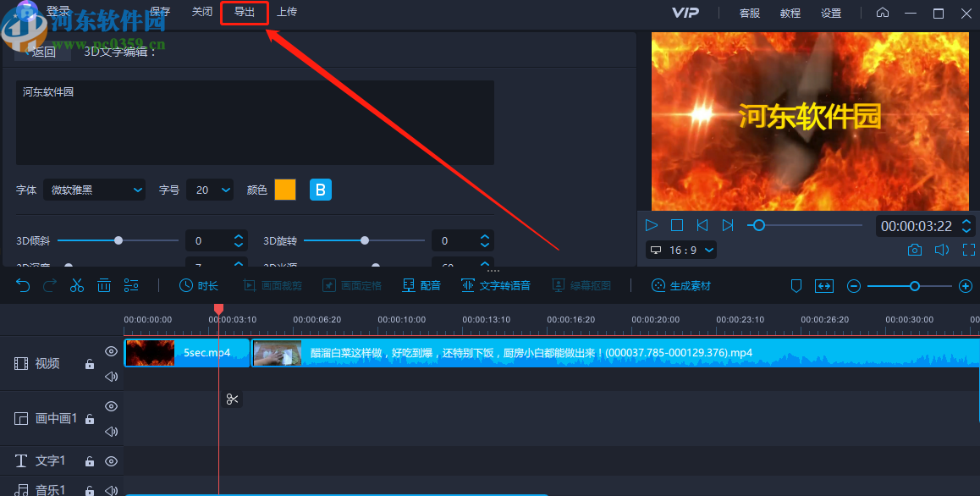Step to previous frame

tap(702, 225)
